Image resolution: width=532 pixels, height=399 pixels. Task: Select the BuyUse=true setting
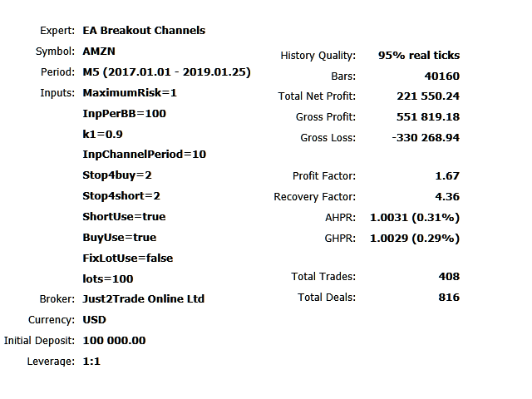click(120, 238)
